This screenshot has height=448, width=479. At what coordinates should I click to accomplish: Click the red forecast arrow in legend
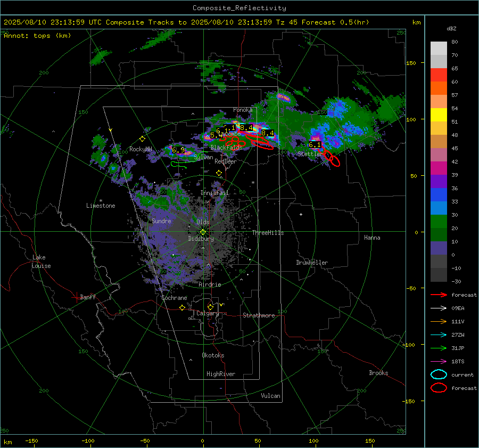pyautogui.click(x=439, y=295)
